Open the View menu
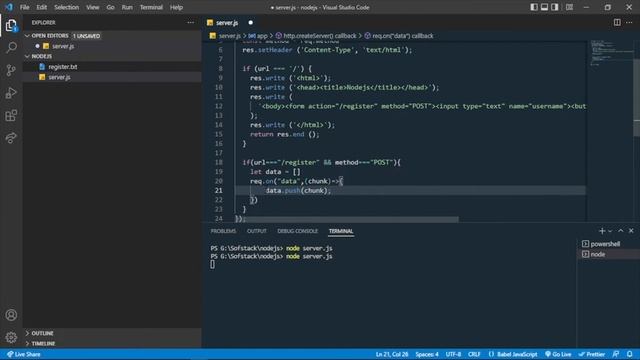The height and width of the screenshot is (360, 640). click(x=92, y=7)
